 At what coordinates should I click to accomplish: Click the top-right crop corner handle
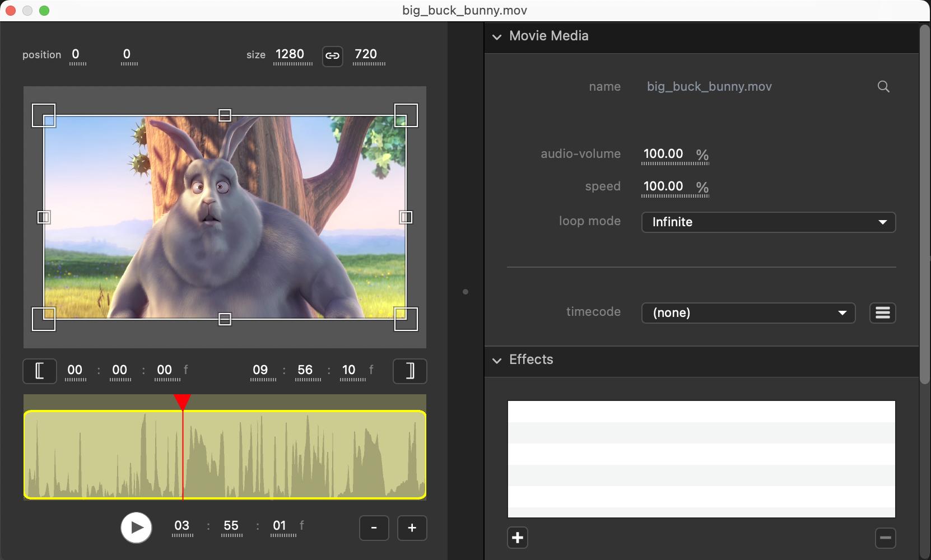click(x=406, y=115)
